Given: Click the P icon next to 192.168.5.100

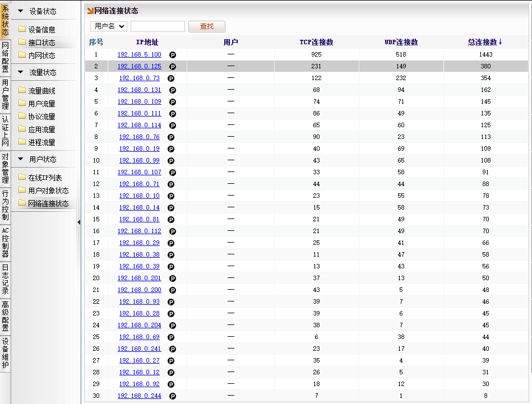Looking at the screenshot, I should (x=173, y=55).
